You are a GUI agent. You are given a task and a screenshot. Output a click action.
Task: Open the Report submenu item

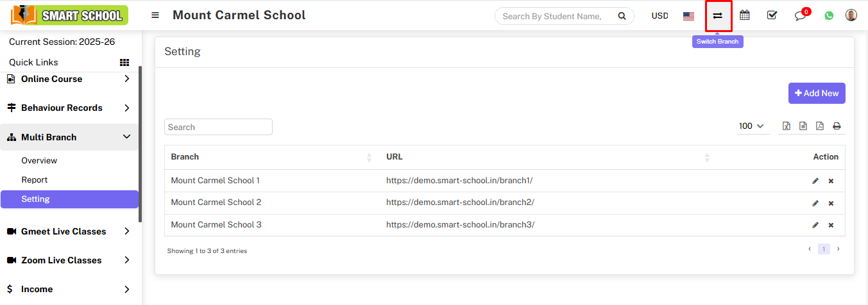[35, 179]
